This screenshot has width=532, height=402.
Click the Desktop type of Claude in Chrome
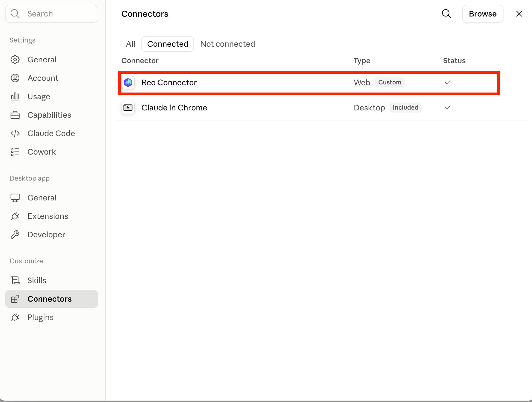coord(369,108)
